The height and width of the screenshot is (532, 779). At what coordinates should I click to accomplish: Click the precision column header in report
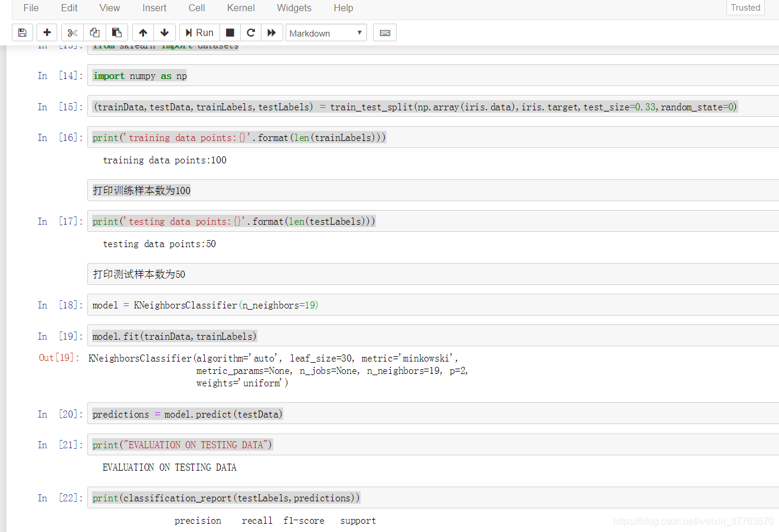coord(198,521)
